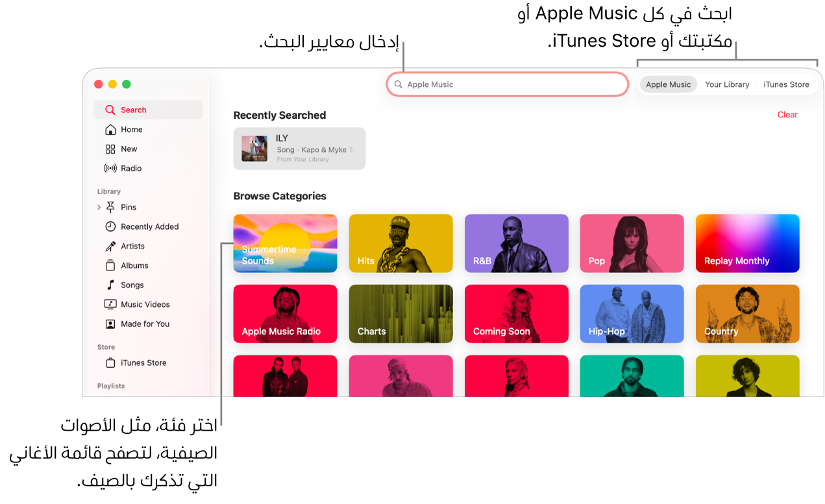Open Home from the sidebar
Screen dimensions: 825x504
pyautogui.click(x=132, y=129)
